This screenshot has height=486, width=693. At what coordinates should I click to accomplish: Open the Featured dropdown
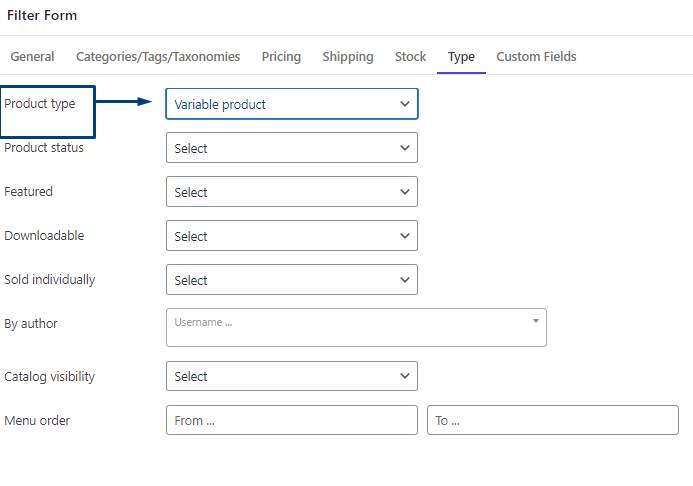[x=292, y=192]
